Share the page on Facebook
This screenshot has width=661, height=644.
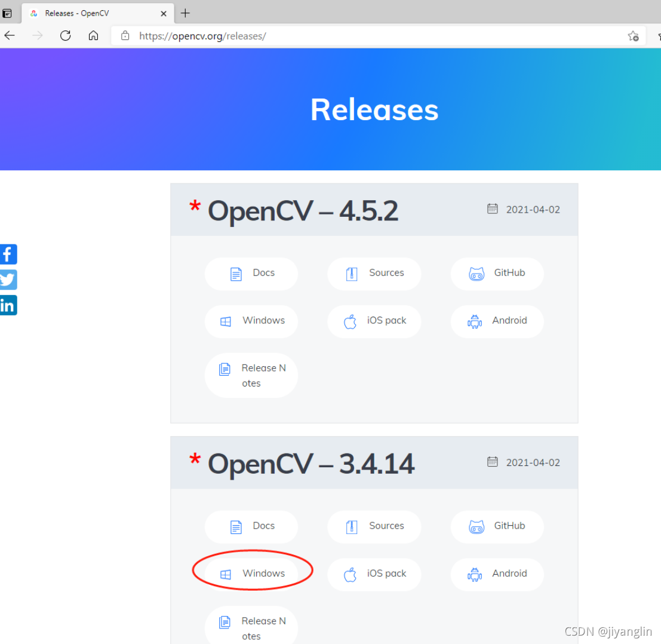click(8, 254)
